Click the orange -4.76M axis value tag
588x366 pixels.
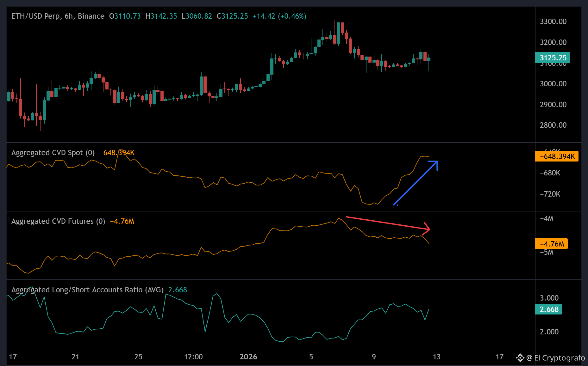coord(551,244)
